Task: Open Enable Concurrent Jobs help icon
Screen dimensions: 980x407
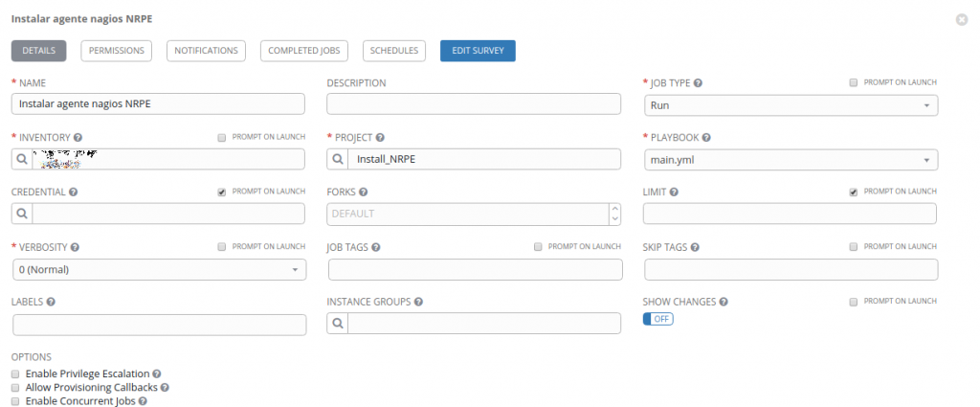Action: coord(143,401)
